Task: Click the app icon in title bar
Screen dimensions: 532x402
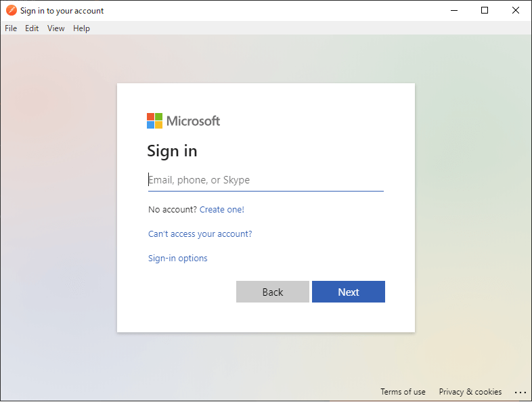Action: click(x=12, y=11)
